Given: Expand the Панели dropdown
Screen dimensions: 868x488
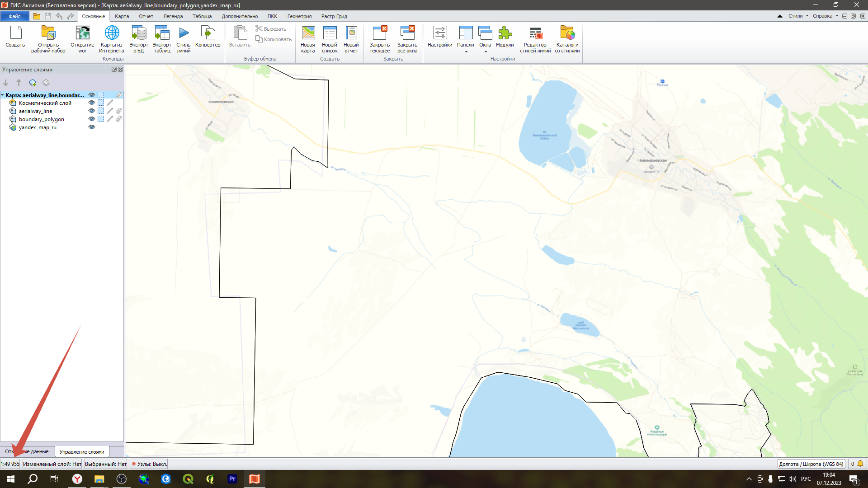Looking at the screenshot, I should pos(466,52).
